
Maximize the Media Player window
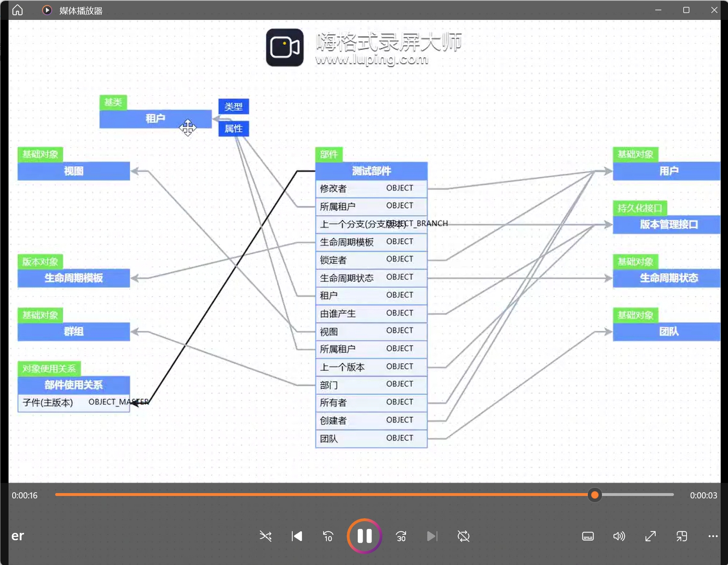686,10
